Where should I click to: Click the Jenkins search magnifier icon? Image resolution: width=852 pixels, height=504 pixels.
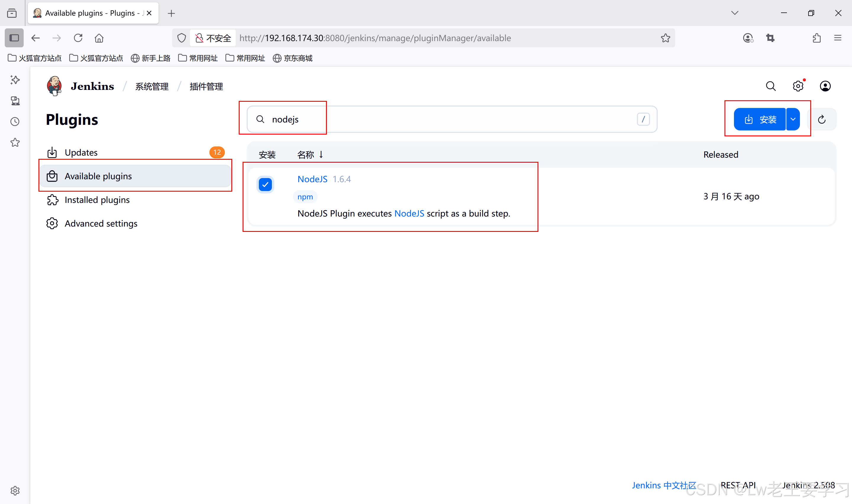[x=771, y=86]
